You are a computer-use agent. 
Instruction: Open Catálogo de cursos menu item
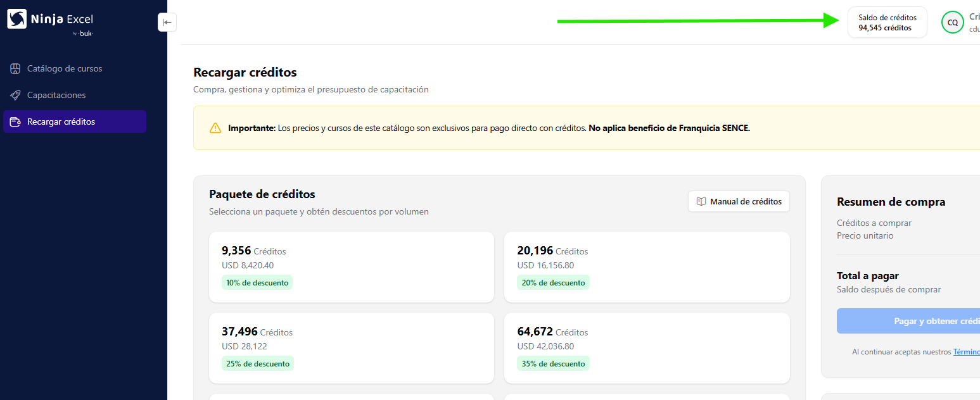(75, 68)
